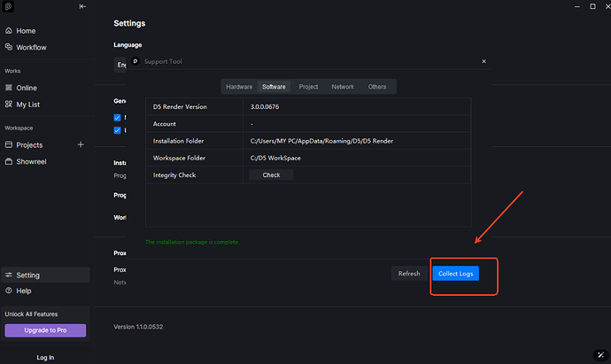Add new project with plus icon
The image size is (611, 364).
point(81,144)
